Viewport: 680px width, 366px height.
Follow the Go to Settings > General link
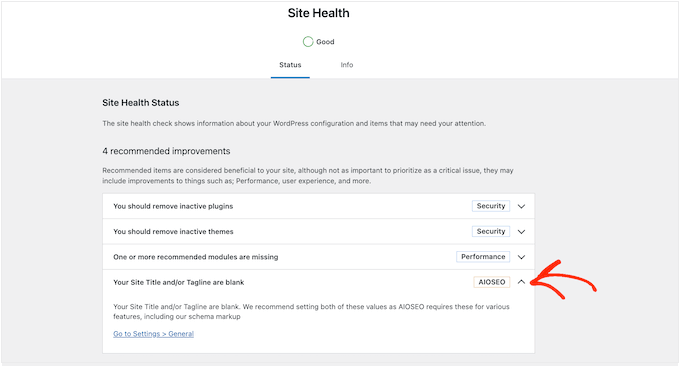154,334
